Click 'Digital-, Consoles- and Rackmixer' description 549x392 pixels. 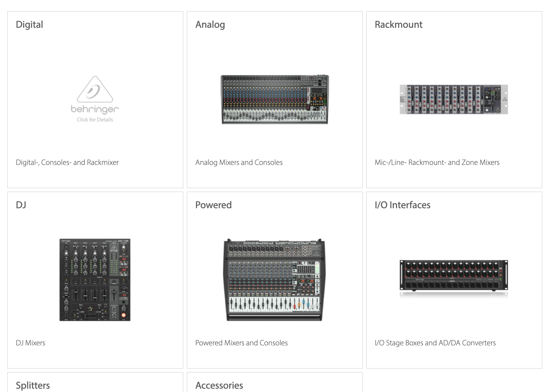pyautogui.click(x=67, y=162)
